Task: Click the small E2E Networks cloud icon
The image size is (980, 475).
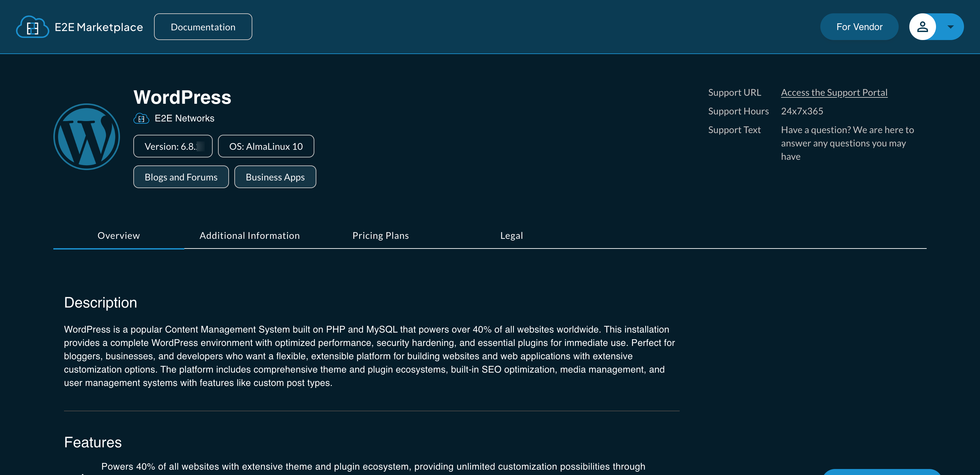Action: [x=141, y=118]
